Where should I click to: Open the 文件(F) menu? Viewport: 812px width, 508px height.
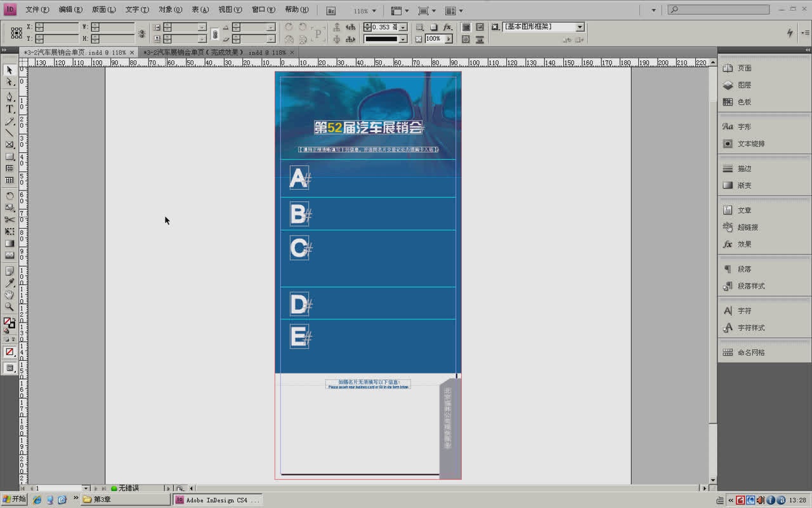tap(37, 10)
